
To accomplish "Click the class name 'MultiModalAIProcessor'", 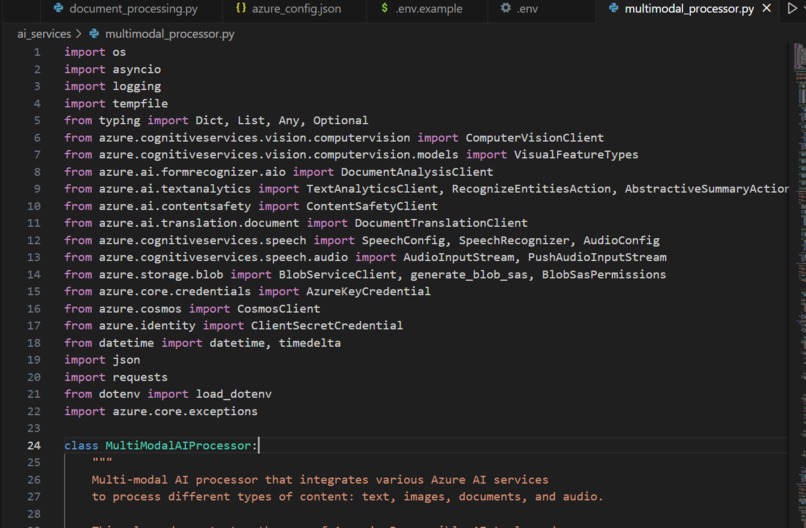I will (178, 446).
